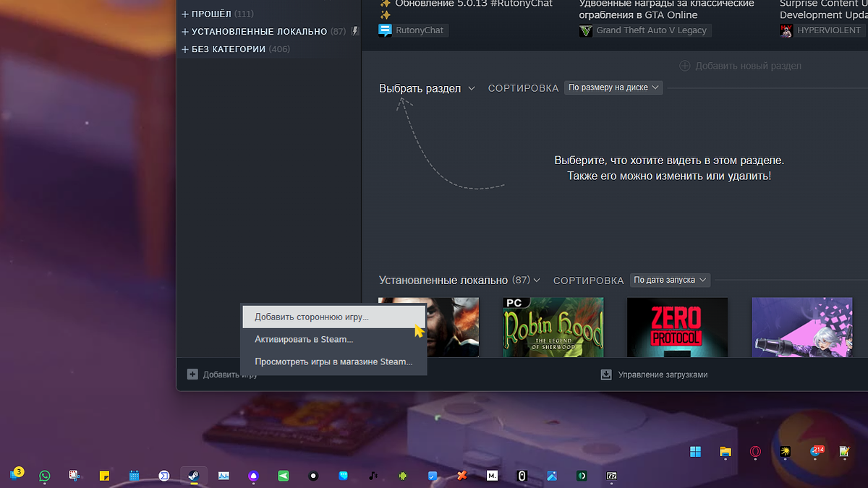Screen dimensions: 868x488
Task: Click the downloads arrow icon
Action: [x=606, y=374]
